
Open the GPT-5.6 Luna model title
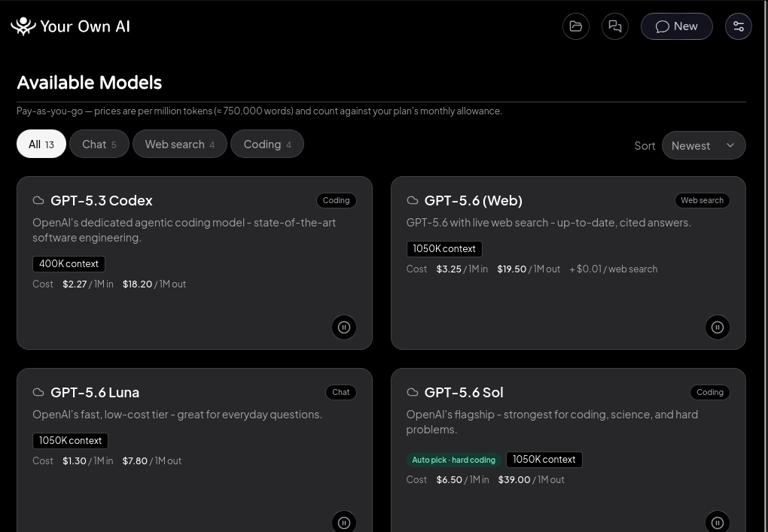click(x=95, y=393)
